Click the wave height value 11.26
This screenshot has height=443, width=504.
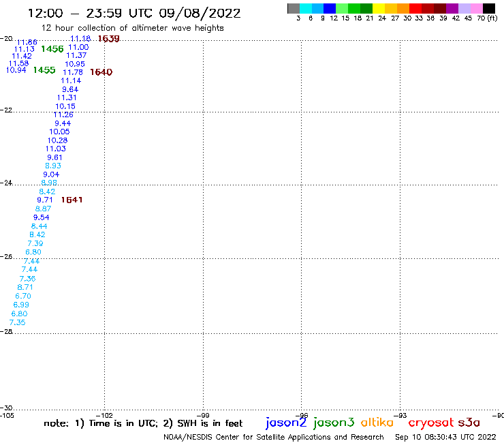pos(63,115)
